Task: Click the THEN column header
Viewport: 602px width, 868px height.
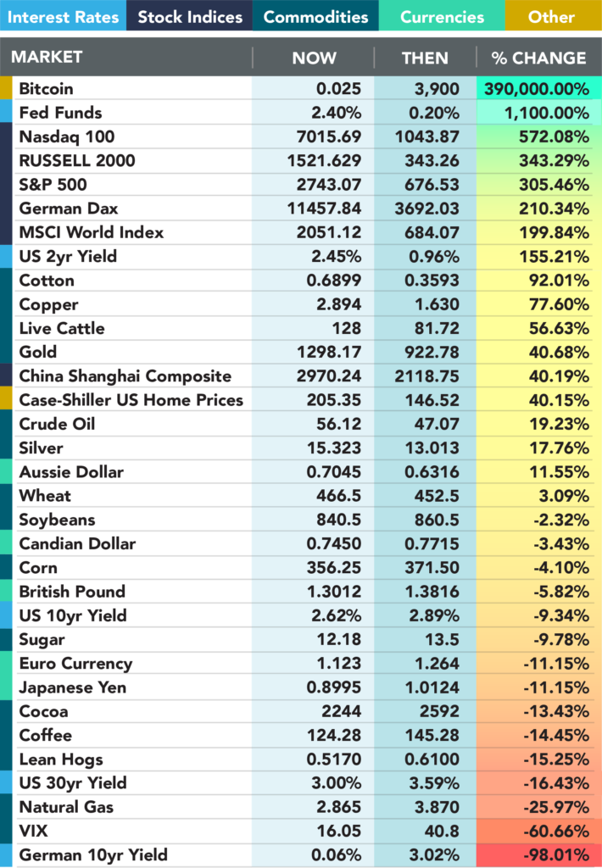Action: click(425, 58)
